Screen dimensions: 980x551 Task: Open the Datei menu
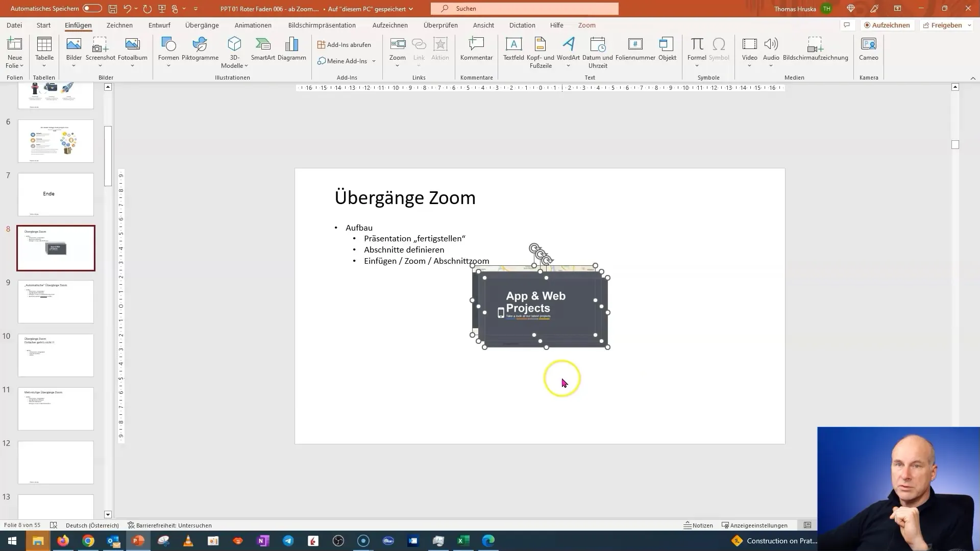click(x=14, y=25)
